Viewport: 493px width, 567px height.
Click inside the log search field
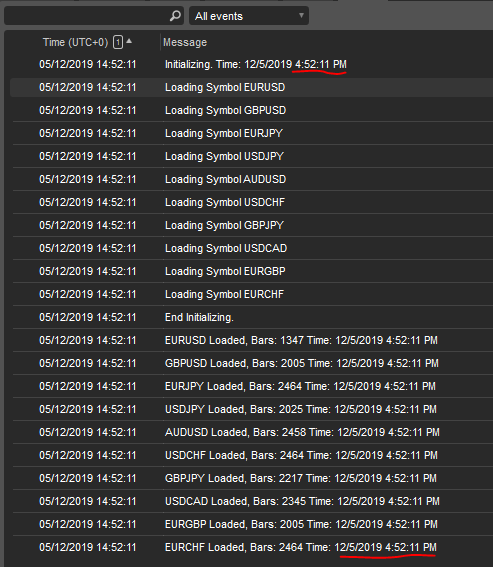tap(87, 16)
